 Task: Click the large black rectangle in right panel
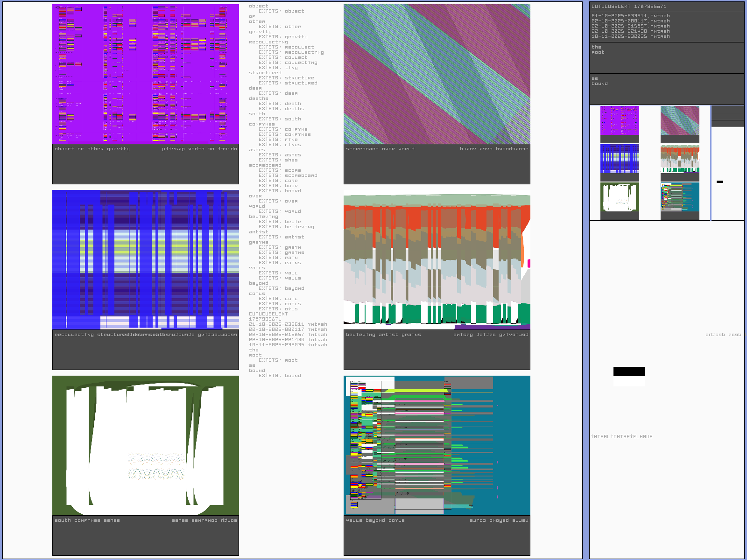pyautogui.click(x=629, y=371)
